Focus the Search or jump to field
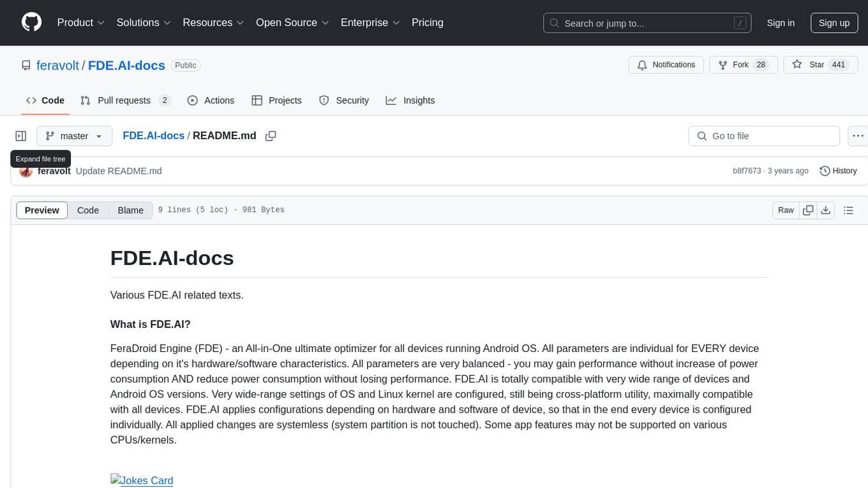The width and height of the screenshot is (868, 488). coord(647,23)
